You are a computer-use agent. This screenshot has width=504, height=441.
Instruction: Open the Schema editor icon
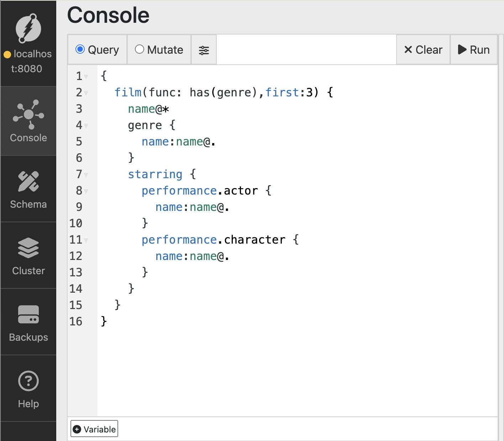click(28, 182)
